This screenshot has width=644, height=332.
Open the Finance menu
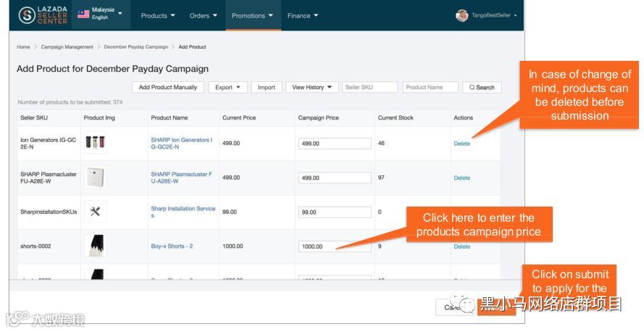(x=303, y=15)
